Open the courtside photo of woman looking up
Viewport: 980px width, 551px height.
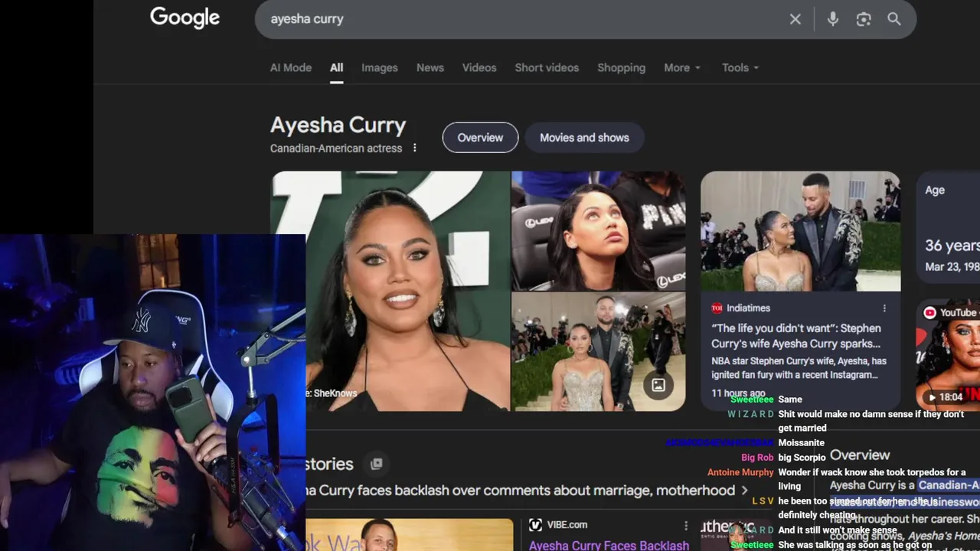tap(598, 230)
